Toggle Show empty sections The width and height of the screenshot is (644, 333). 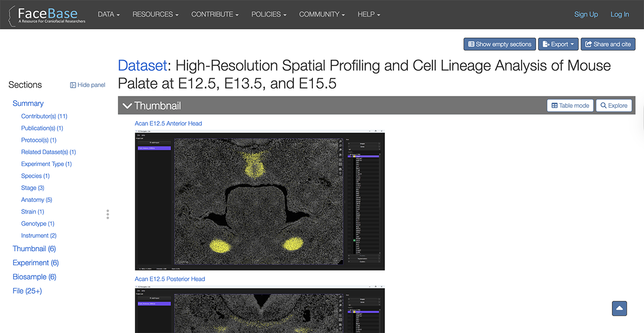tap(499, 44)
